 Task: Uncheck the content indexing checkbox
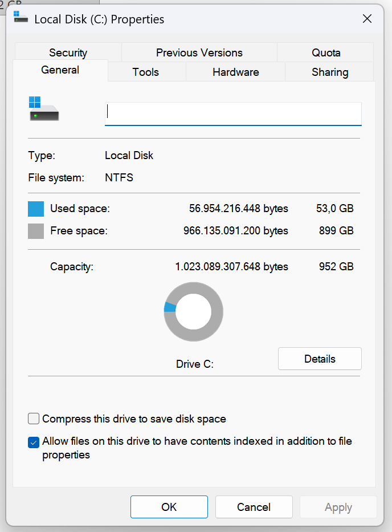pos(34,442)
